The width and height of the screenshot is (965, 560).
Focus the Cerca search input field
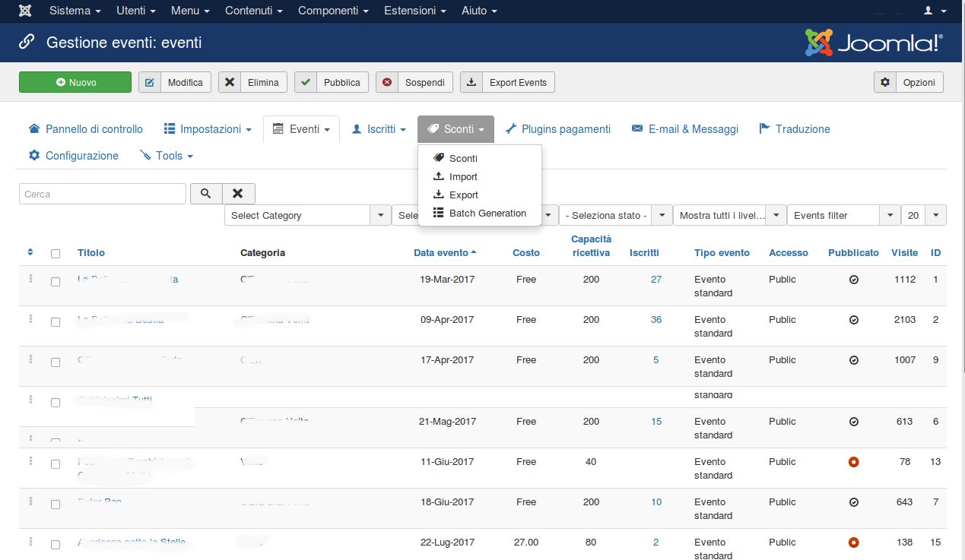103,194
